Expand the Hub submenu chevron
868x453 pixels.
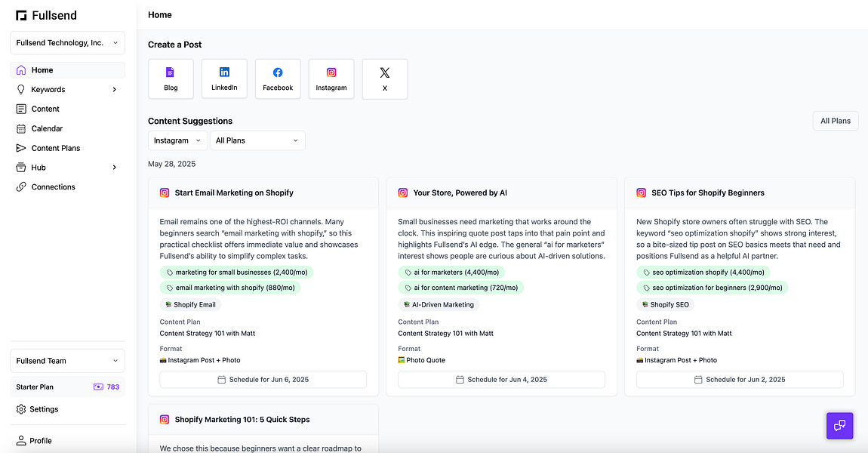click(x=115, y=168)
